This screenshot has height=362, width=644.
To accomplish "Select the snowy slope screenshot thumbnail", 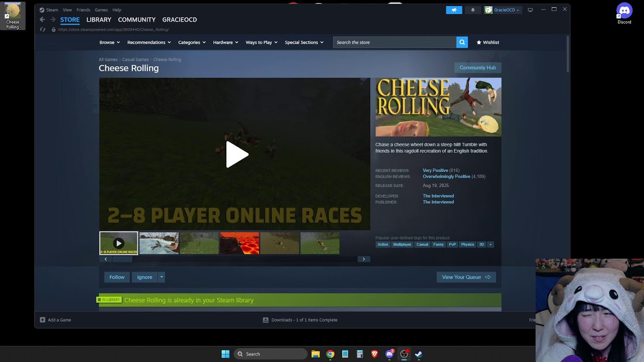I will pyautogui.click(x=158, y=243).
